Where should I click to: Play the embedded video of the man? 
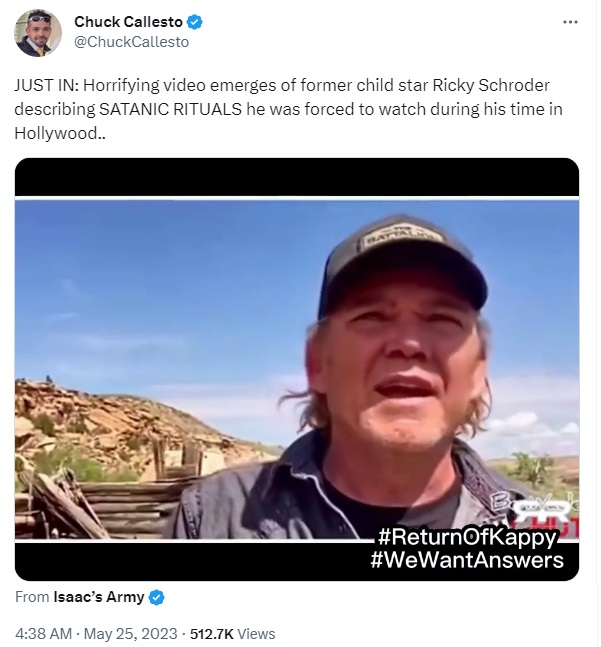coord(297,368)
